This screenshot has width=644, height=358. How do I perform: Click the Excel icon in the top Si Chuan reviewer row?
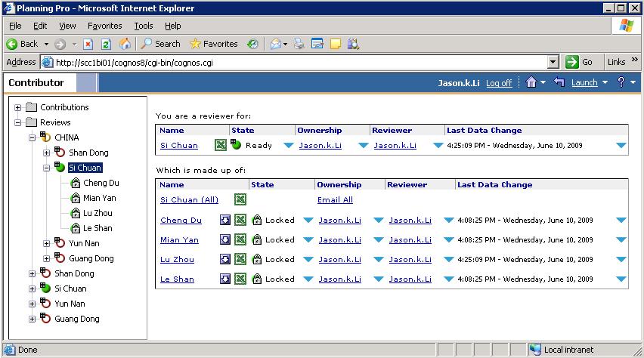[x=220, y=145]
